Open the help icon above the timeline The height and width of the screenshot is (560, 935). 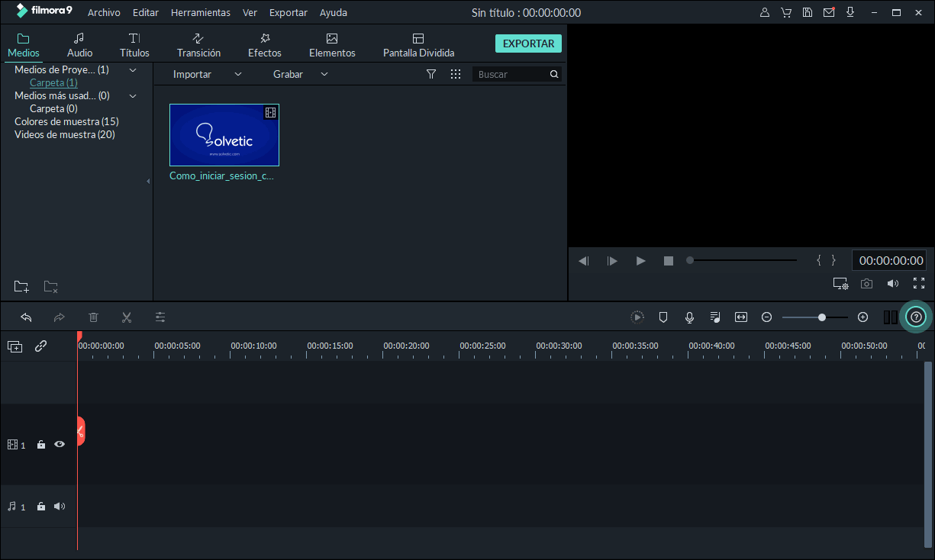point(915,317)
